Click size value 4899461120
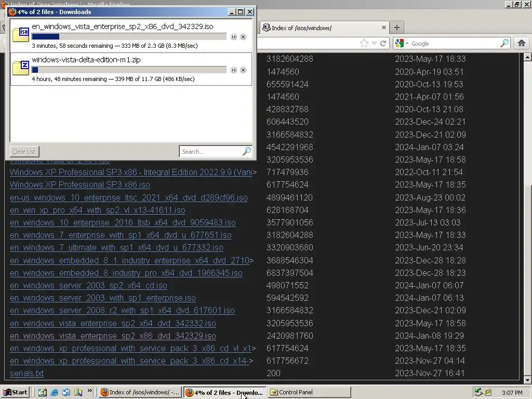Viewport: 532px width, 399px height. point(289,198)
